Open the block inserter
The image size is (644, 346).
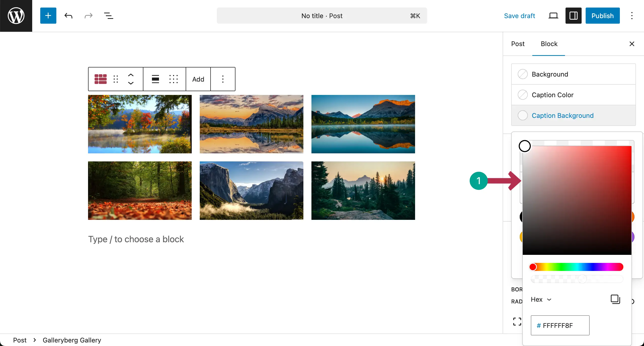[48, 16]
